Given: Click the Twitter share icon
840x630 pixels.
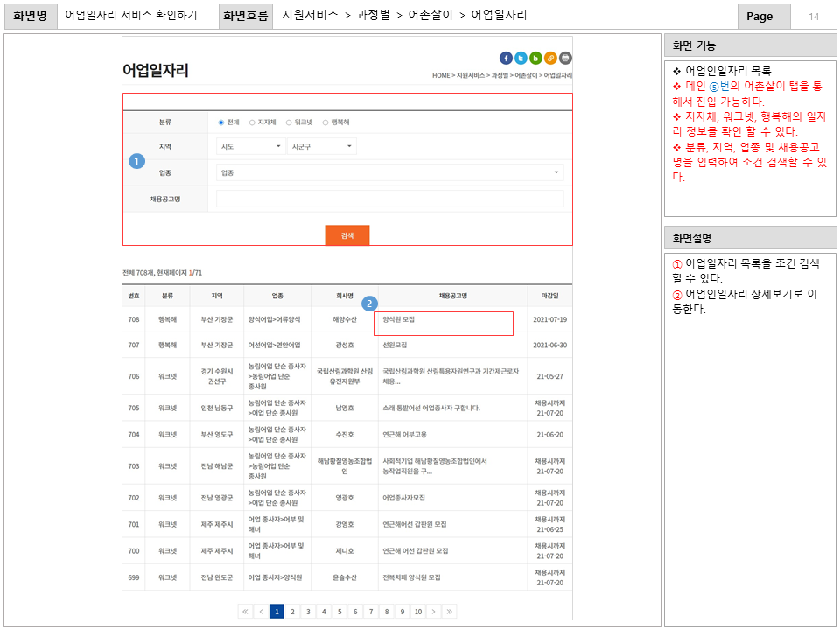Looking at the screenshot, I should 521,58.
